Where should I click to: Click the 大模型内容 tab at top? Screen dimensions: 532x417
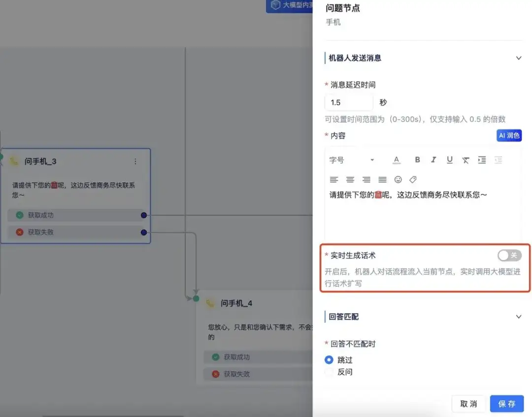pos(291,5)
